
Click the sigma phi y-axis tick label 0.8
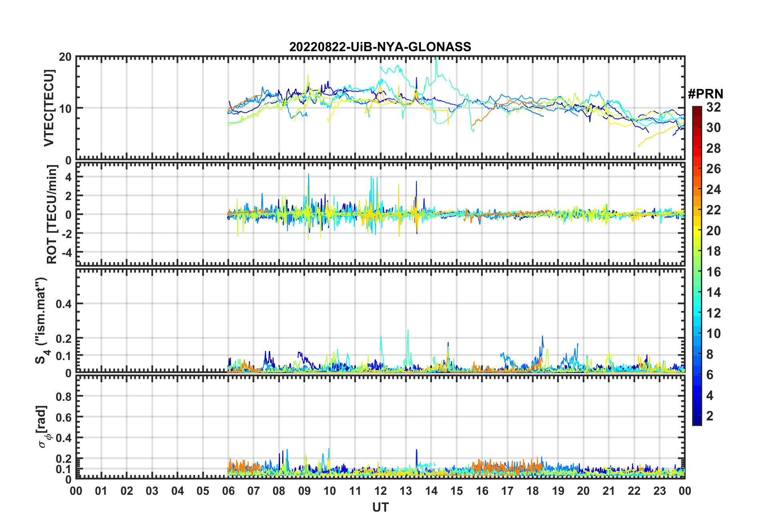click(64, 396)
